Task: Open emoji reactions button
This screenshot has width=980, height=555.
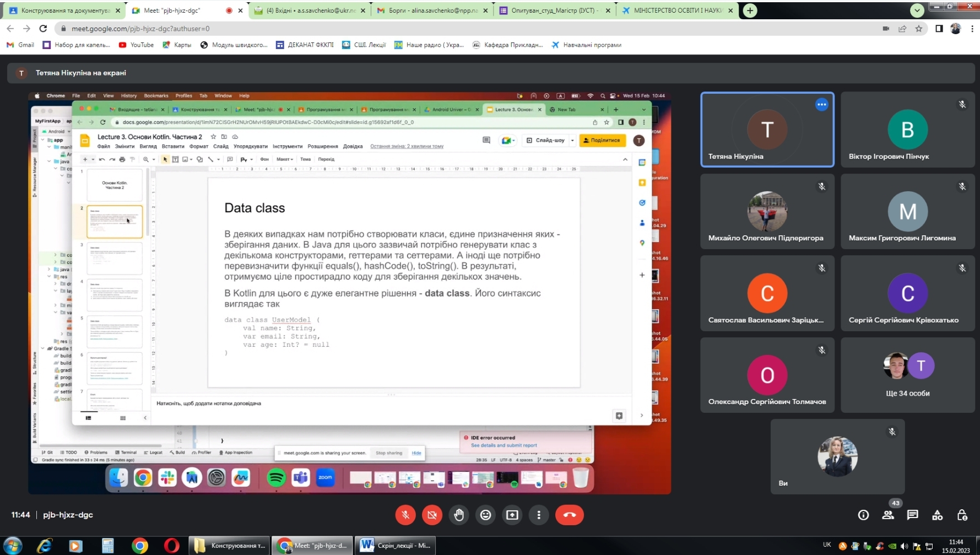Action: [x=485, y=515]
